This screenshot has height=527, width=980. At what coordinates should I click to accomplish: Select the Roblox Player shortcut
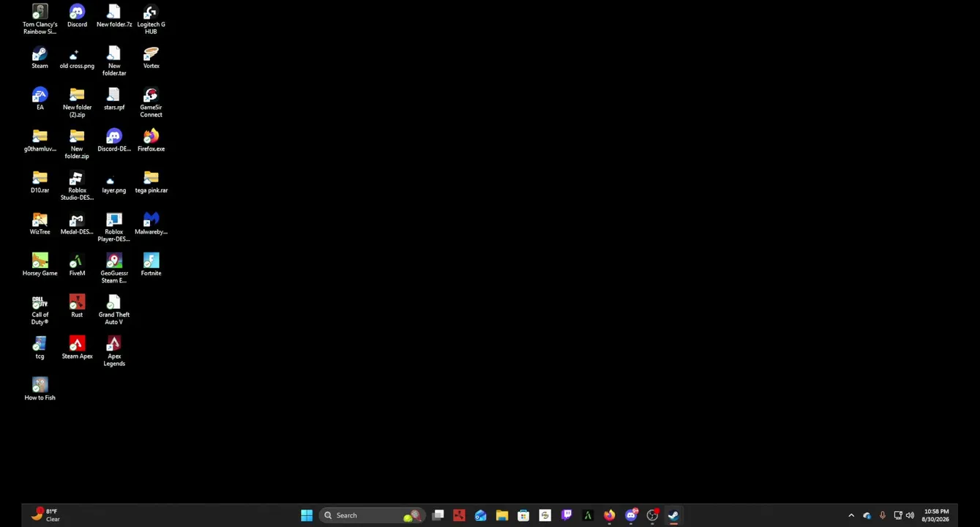(114, 227)
